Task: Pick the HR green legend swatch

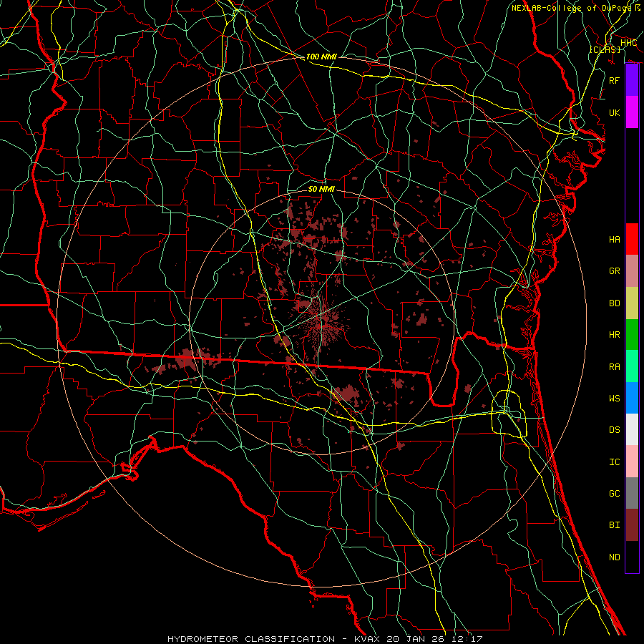Action: coord(632,334)
